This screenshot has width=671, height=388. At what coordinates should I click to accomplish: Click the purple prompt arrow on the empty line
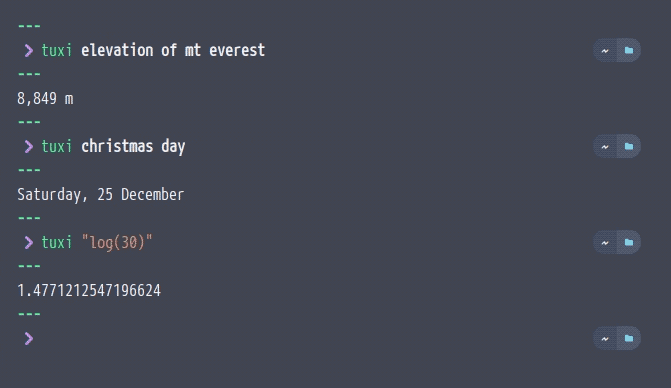29,338
